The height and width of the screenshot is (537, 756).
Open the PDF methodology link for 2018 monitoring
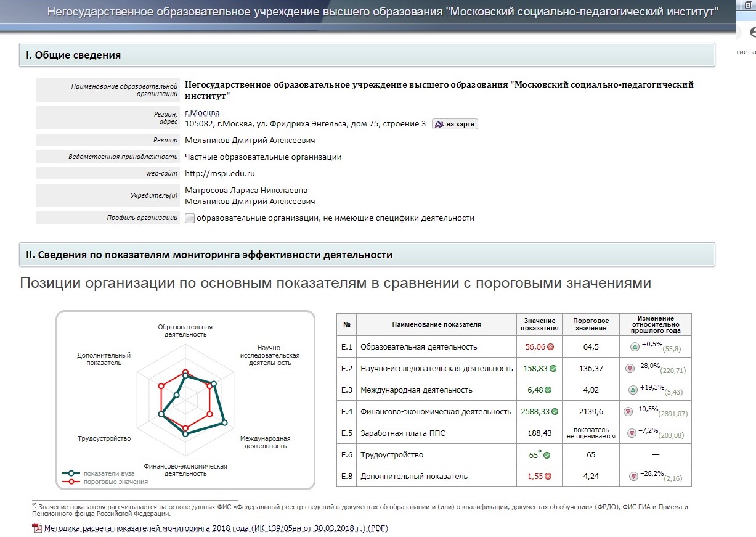[216, 528]
